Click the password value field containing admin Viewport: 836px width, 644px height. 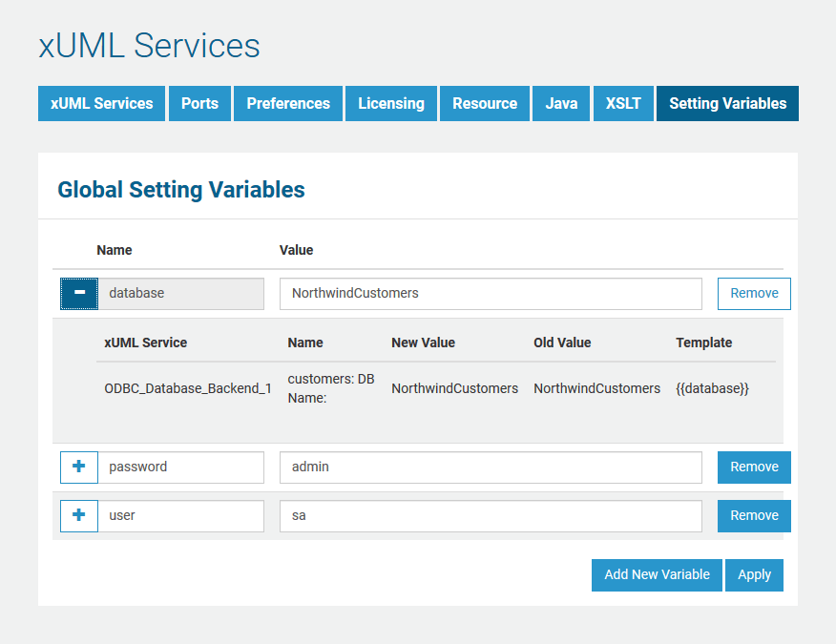tap(491, 467)
